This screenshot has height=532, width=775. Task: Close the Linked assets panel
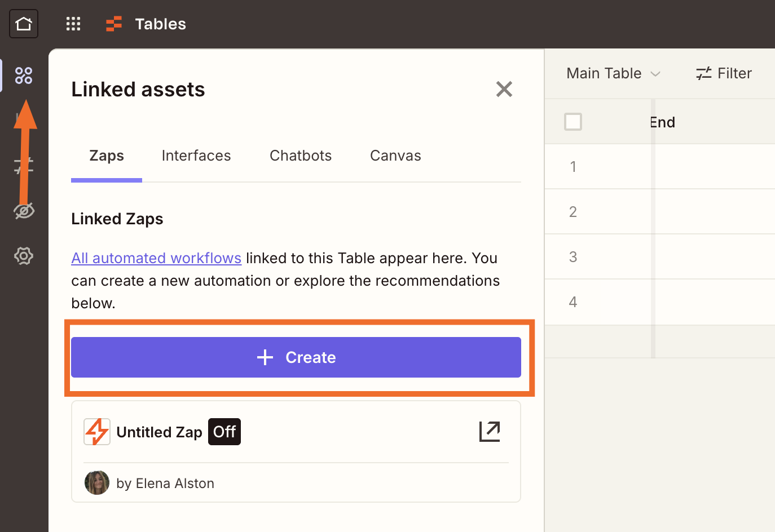pos(504,89)
